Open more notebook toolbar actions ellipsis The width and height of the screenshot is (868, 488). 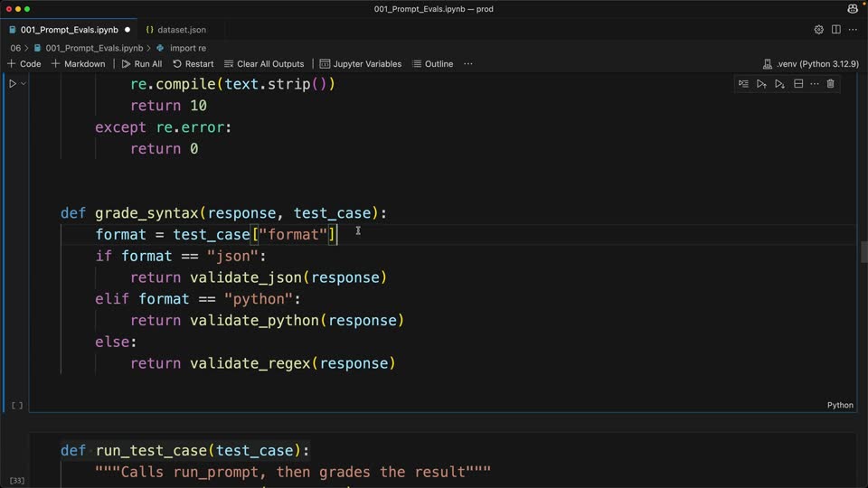[468, 63]
